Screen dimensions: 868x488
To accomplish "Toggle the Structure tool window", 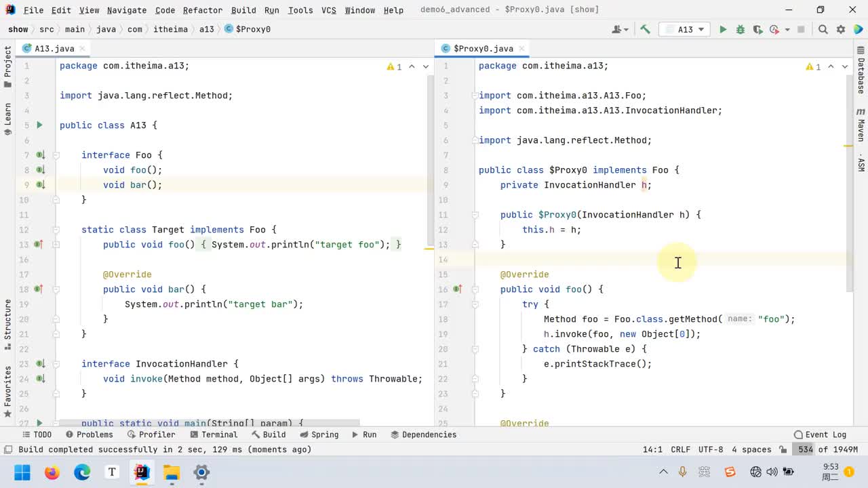I will (x=7, y=325).
